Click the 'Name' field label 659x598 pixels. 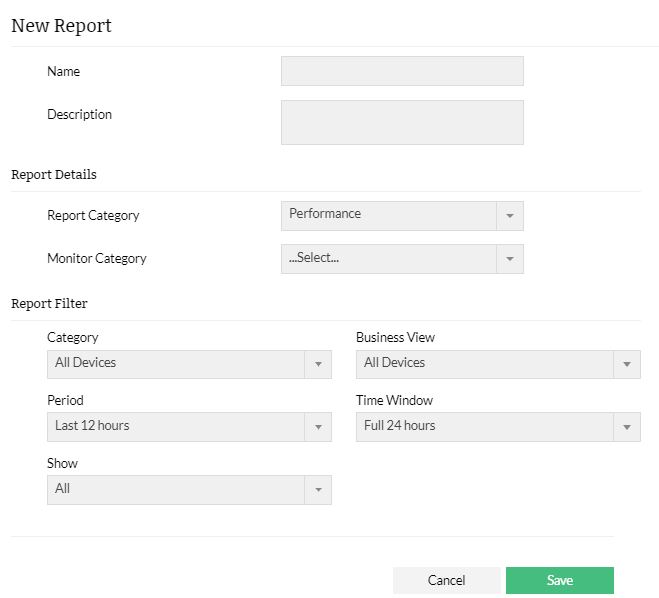[x=64, y=72]
